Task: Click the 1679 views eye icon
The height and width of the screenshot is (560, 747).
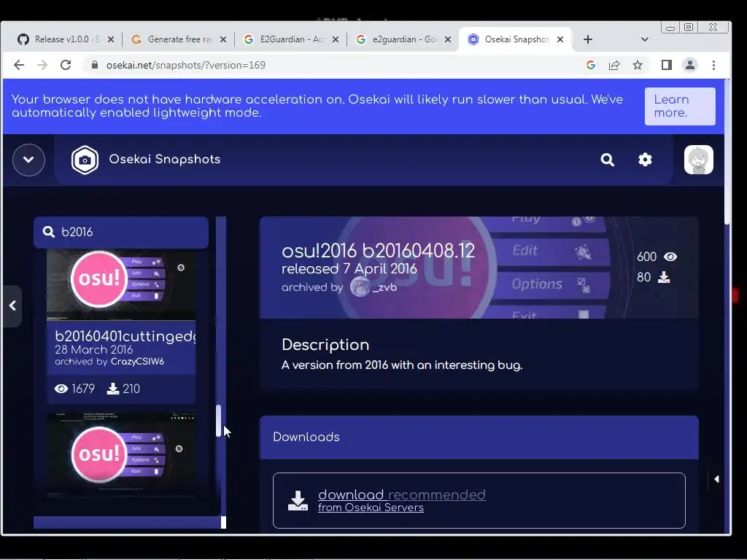Action: pos(61,389)
